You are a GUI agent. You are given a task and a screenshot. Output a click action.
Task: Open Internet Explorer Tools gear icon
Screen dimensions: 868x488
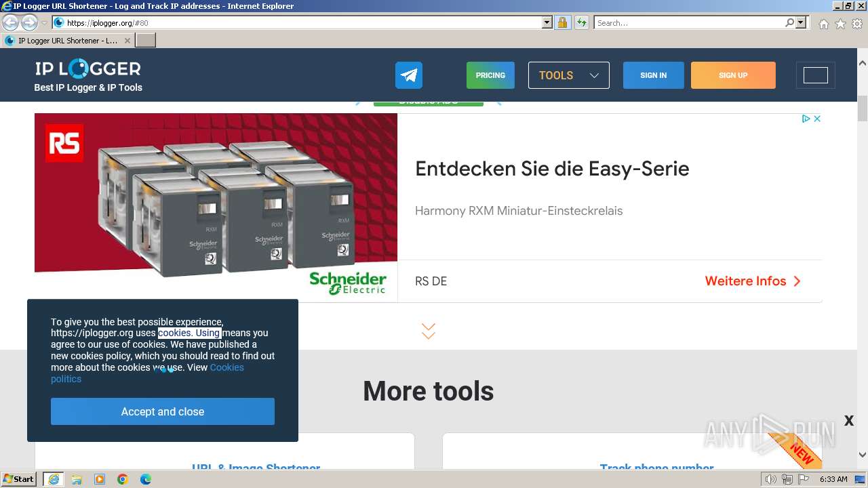[x=857, y=24]
